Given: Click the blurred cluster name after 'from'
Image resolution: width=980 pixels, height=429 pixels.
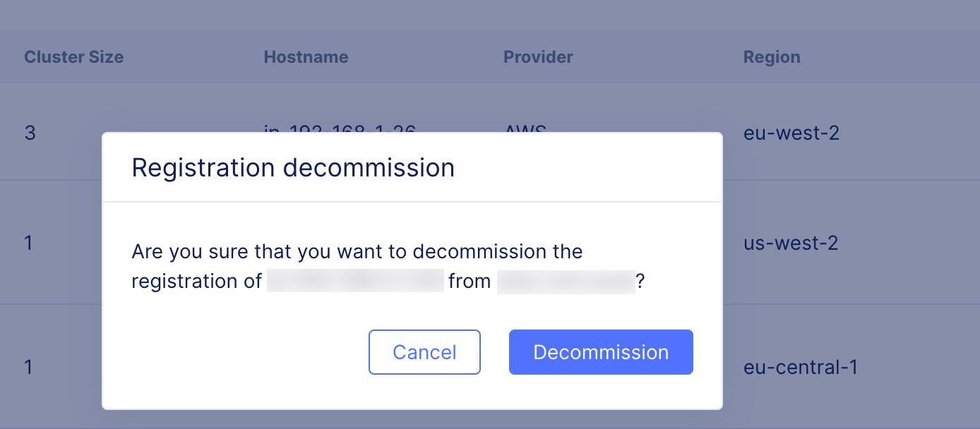Looking at the screenshot, I should (x=566, y=281).
